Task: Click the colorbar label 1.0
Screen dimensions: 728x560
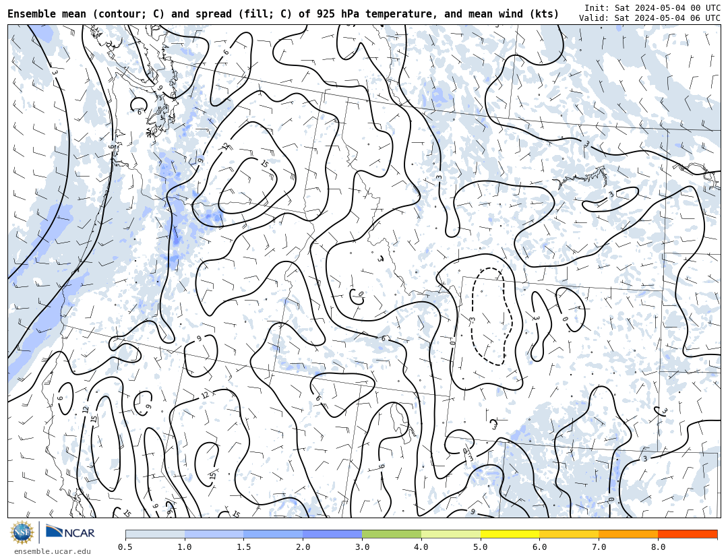Action: (x=185, y=547)
